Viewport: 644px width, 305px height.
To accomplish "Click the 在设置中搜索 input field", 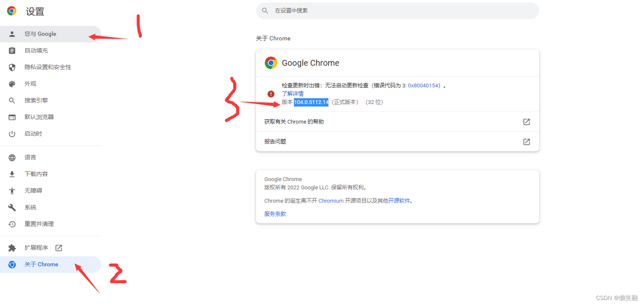I will pos(375,10).
